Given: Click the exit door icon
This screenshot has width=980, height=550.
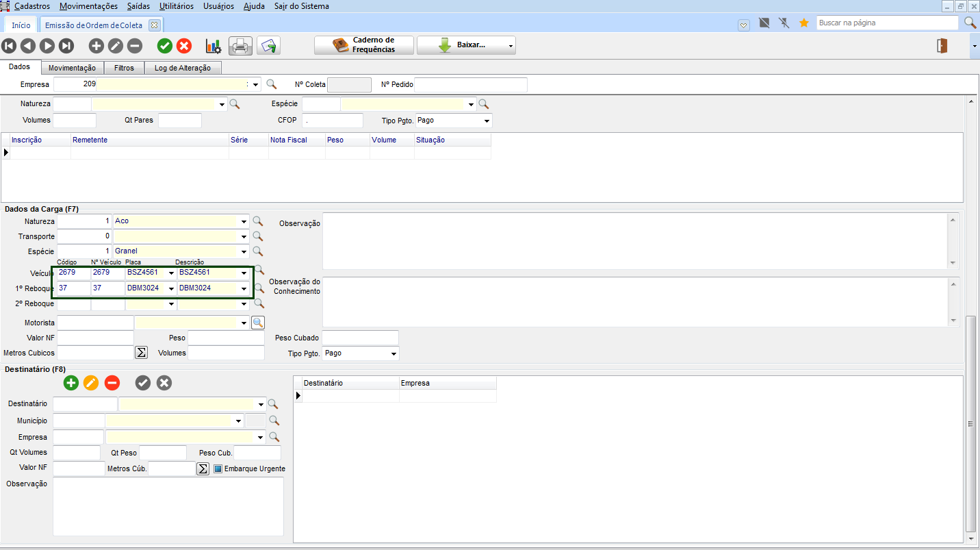Looking at the screenshot, I should click(x=942, y=46).
